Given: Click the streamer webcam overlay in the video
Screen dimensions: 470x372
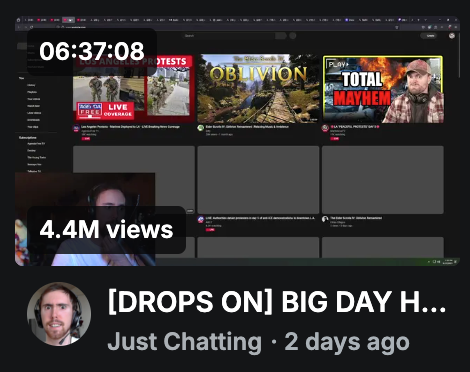Looking at the screenshot, I should point(85,219).
